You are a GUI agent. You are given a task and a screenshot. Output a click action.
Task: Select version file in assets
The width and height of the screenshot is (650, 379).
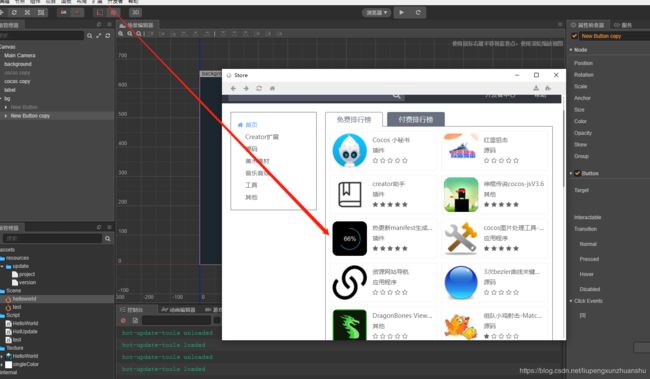coord(24,283)
